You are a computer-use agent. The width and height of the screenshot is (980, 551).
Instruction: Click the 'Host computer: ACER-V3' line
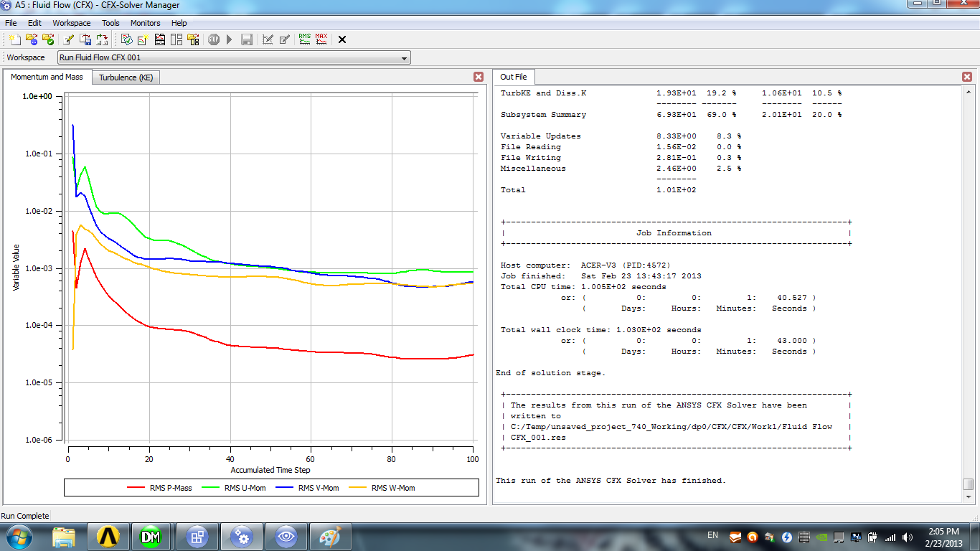(x=585, y=265)
